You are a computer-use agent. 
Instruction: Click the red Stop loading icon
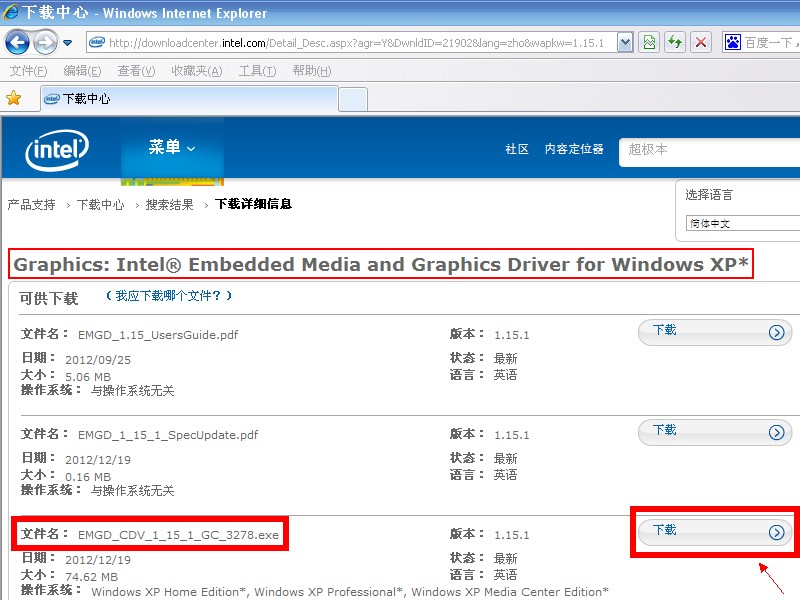[702, 42]
